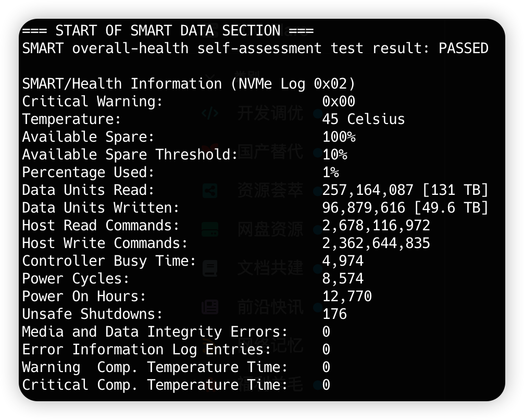This screenshot has width=524, height=420.
Task: Select the 类别 header label
Action: click(246, 76)
